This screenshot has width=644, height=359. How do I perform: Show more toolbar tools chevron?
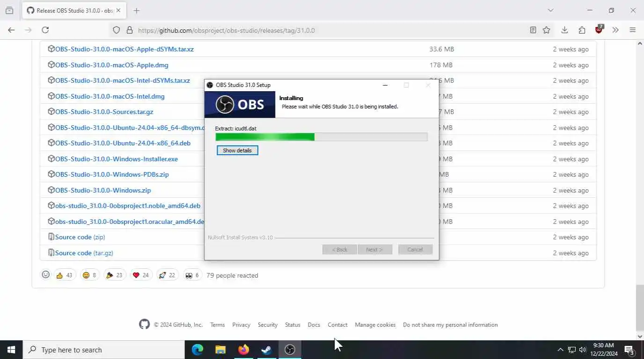tap(615, 30)
